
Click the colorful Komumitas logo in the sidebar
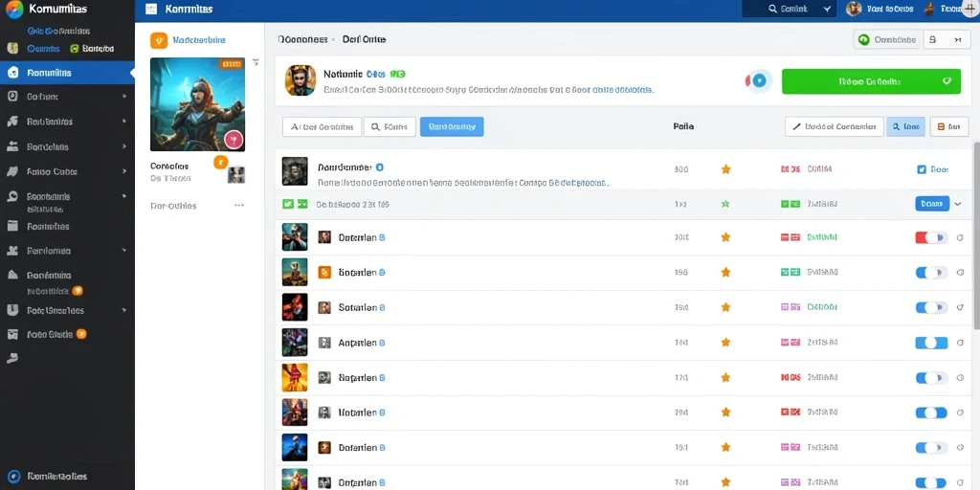(13, 9)
